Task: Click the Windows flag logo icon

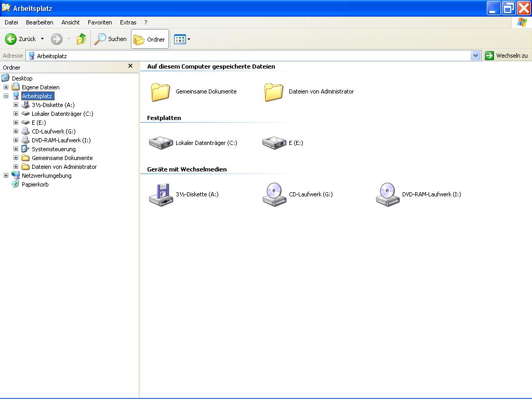Action: tap(522, 22)
